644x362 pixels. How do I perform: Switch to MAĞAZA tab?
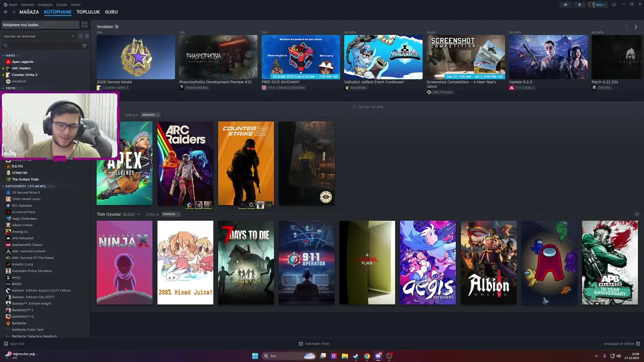coord(29,12)
